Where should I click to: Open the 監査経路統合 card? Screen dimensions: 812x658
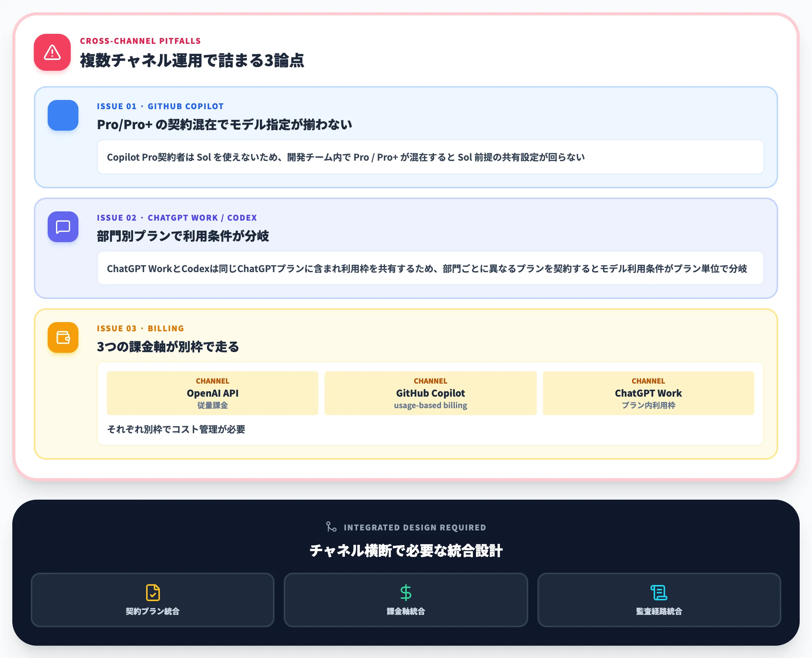point(659,600)
